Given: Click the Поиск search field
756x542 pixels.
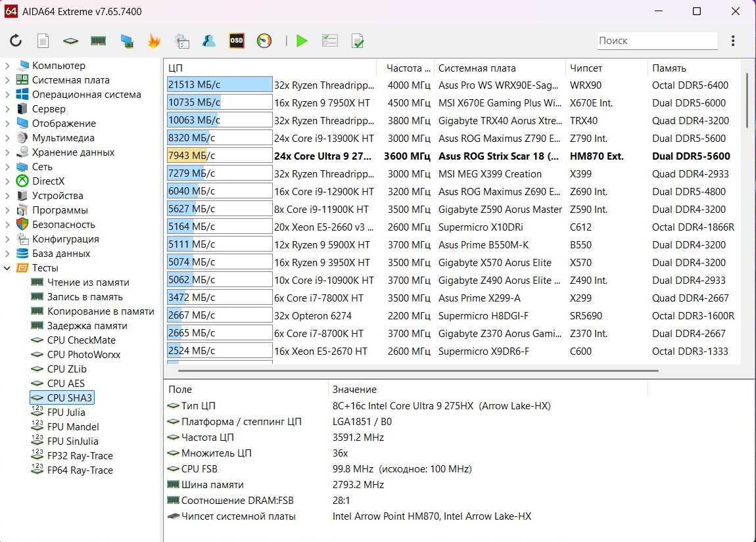Looking at the screenshot, I should pyautogui.click(x=657, y=41).
